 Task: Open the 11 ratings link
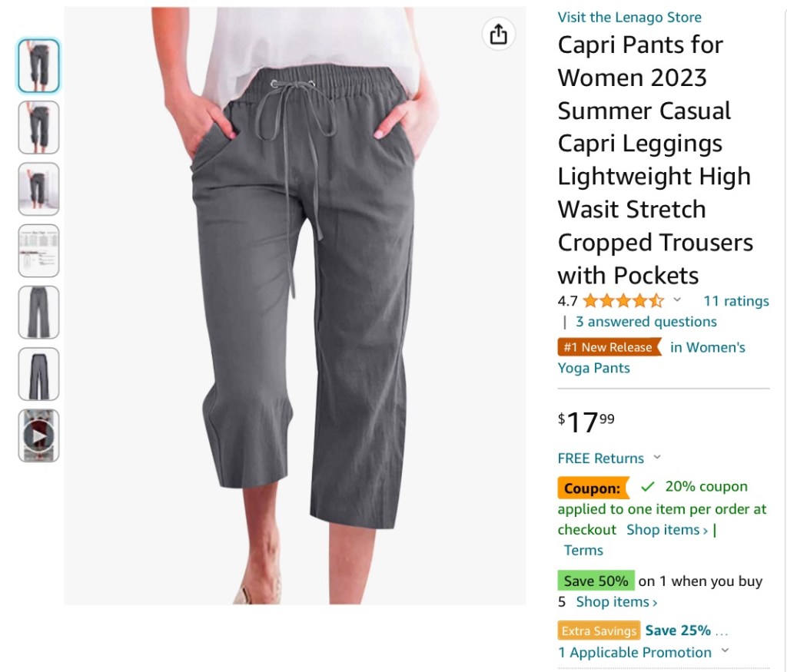pos(736,301)
